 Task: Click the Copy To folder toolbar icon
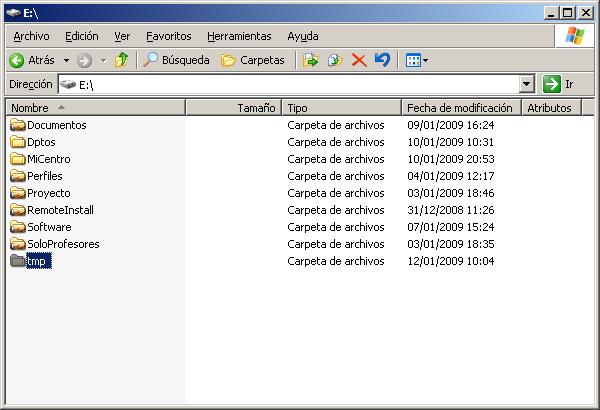coord(335,60)
